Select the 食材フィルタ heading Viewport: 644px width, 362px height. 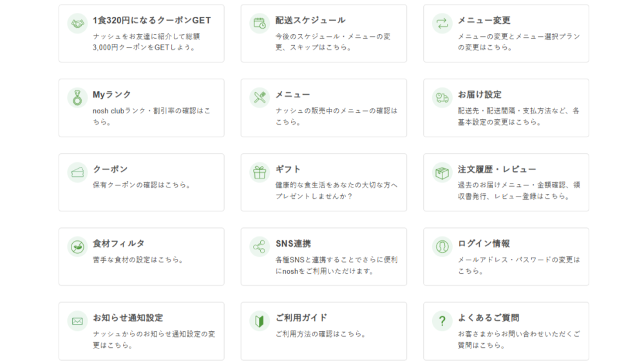(x=118, y=243)
